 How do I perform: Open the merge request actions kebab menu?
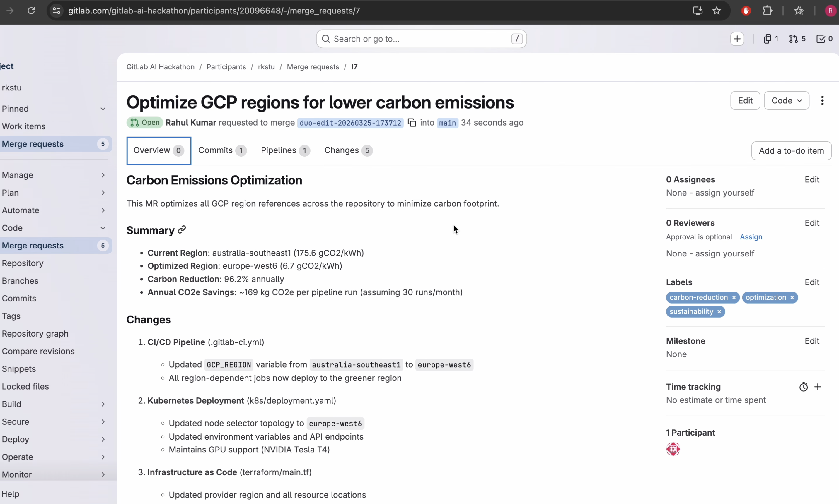(x=822, y=100)
